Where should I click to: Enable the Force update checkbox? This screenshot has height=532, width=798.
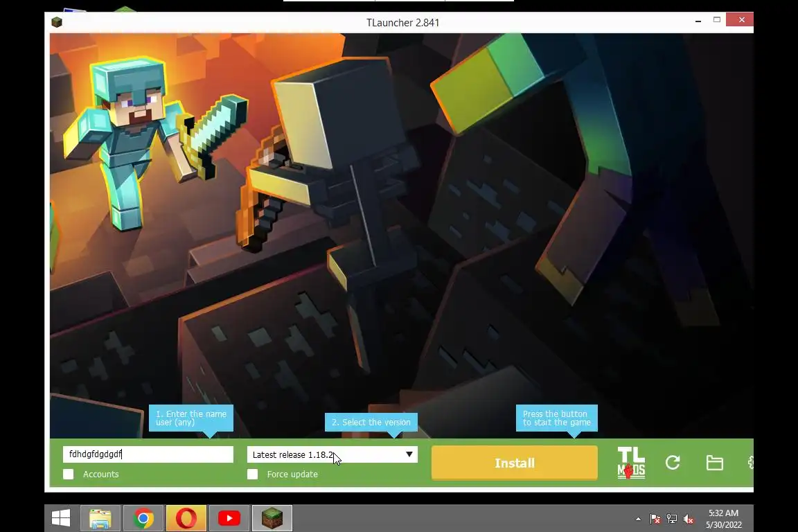point(252,475)
